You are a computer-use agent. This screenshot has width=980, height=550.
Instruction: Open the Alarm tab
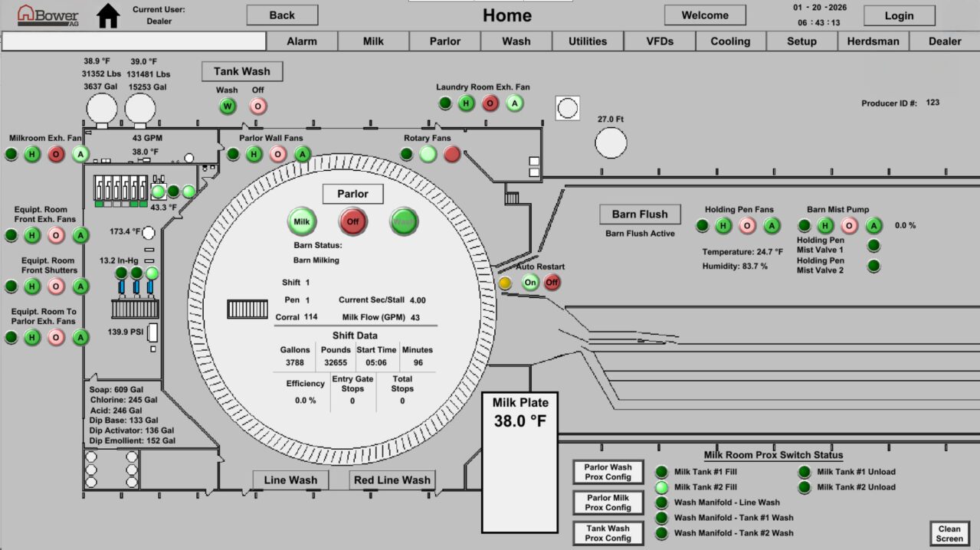click(302, 41)
